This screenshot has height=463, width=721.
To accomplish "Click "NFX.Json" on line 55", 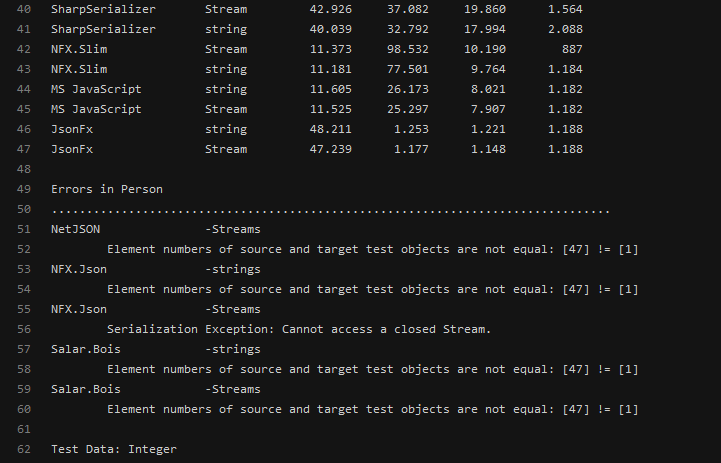I will (x=79, y=309).
